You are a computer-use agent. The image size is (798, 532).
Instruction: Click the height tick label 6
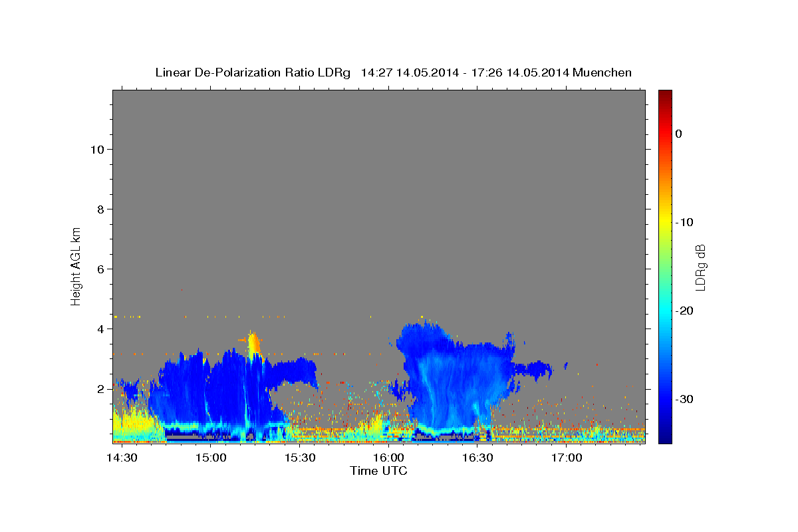point(101,269)
